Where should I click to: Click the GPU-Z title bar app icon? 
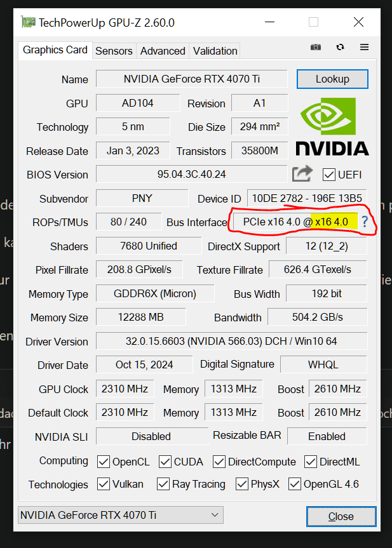click(x=29, y=23)
